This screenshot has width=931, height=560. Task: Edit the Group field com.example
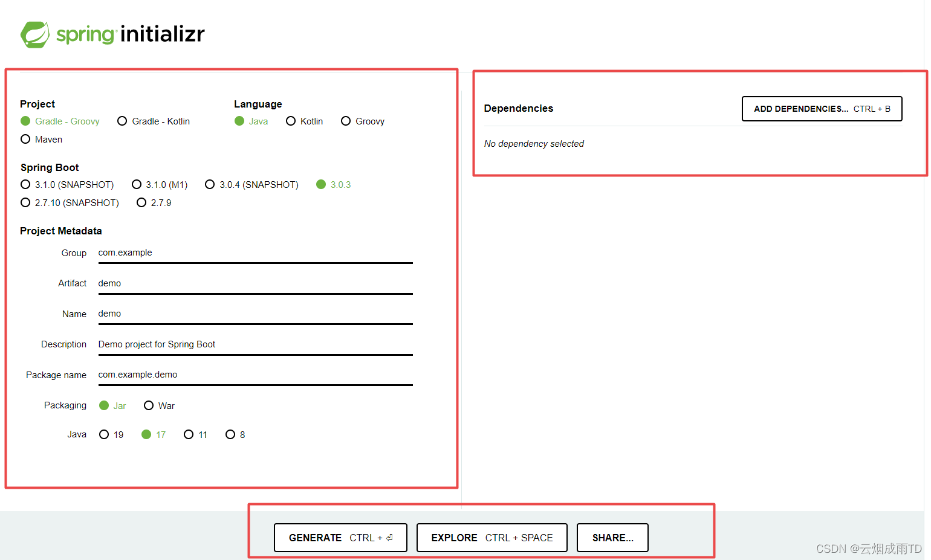coord(255,253)
